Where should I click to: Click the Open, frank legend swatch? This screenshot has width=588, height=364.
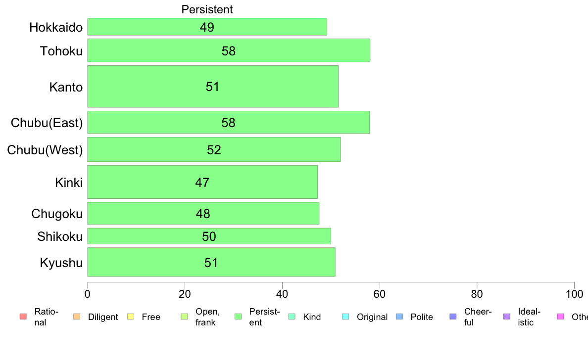pos(184,317)
